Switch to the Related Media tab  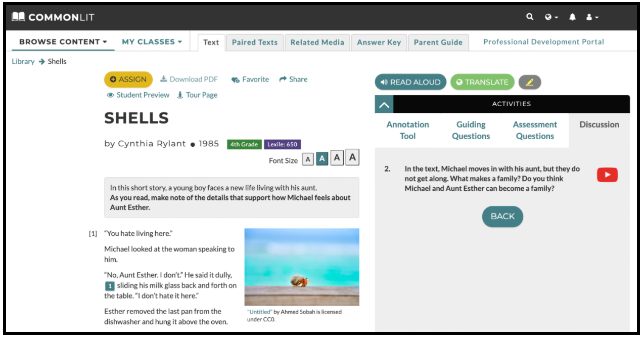[317, 43]
